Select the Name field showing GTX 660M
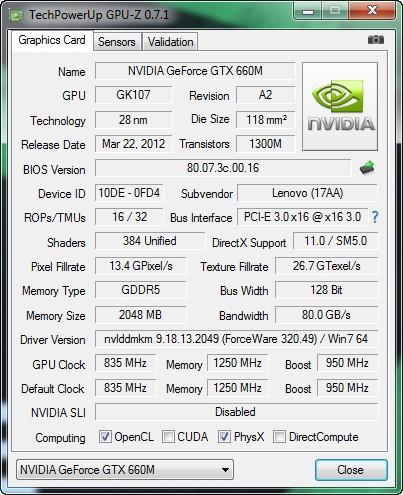403x495 pixels. coord(195,71)
